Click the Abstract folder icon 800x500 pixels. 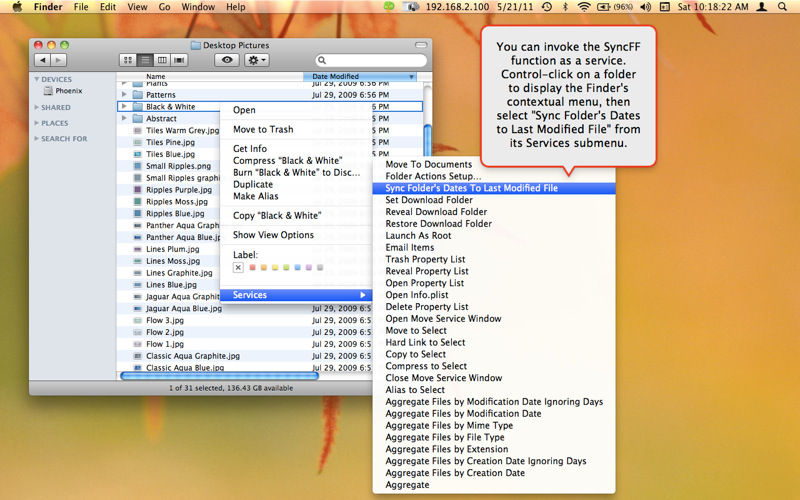point(137,118)
